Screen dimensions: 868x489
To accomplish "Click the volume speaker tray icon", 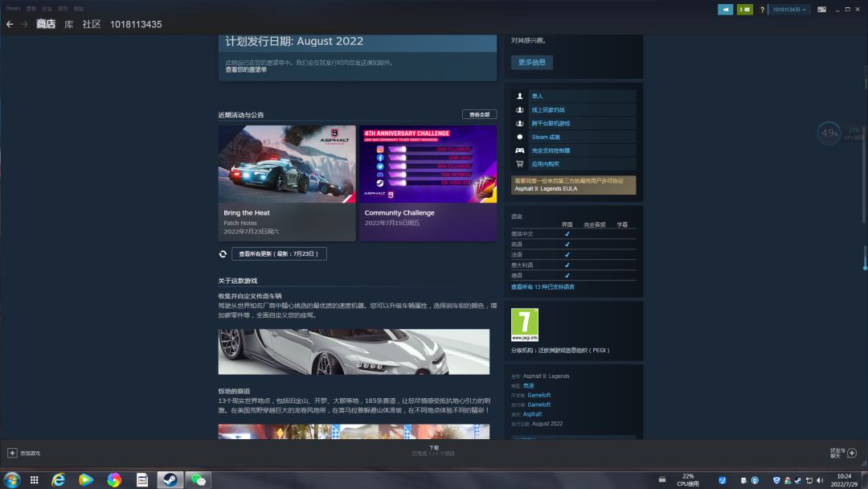I will point(820,480).
